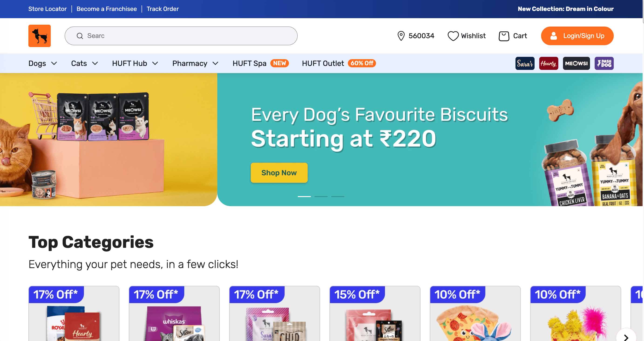Viewport: 644px width, 341px height.
Task: Open the Cart bag icon
Action: (x=504, y=36)
